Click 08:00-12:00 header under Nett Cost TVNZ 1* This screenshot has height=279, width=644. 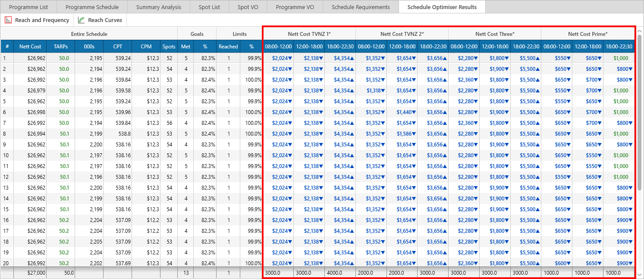278,47
